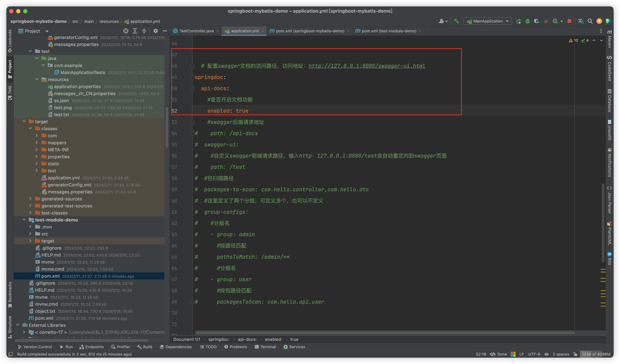Open Search Everywhere via the magnifier icon
The width and height of the screenshot is (620, 364).
590,21
